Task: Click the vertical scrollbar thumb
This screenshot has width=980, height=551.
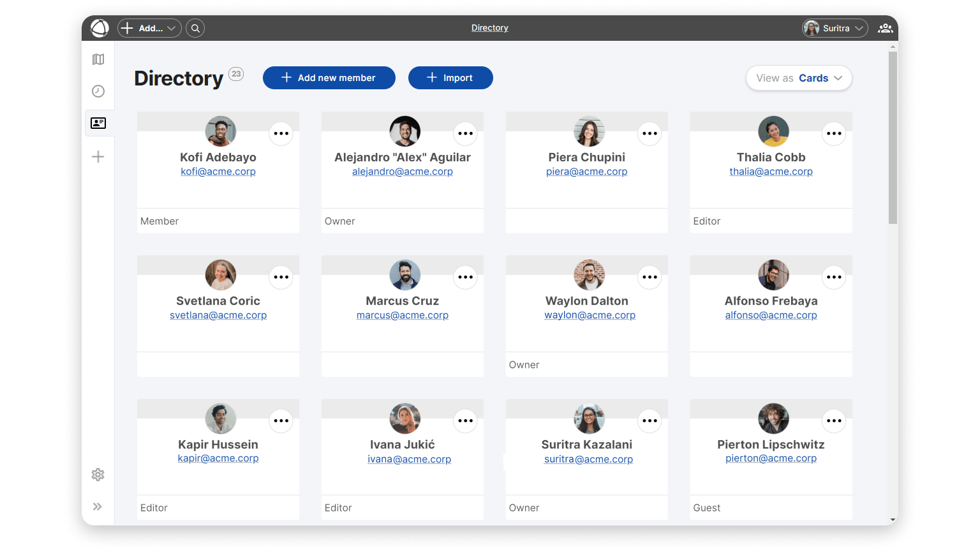Action: coord(893,137)
